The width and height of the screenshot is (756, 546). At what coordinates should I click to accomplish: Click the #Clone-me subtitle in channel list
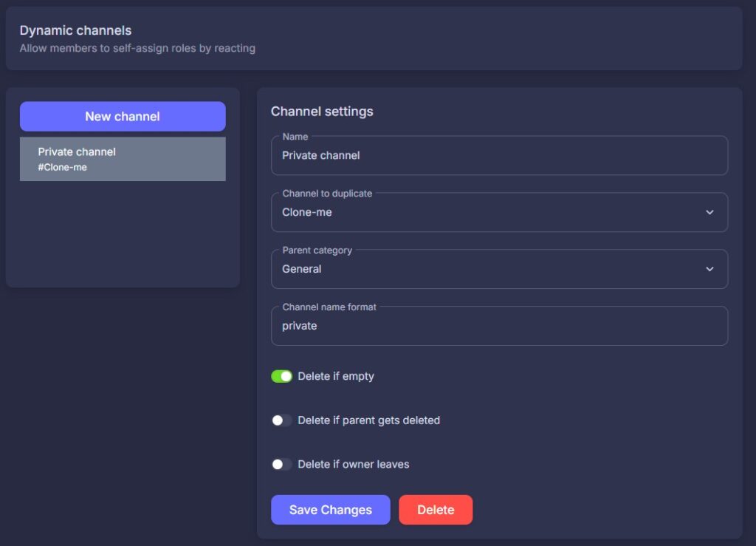[63, 168]
